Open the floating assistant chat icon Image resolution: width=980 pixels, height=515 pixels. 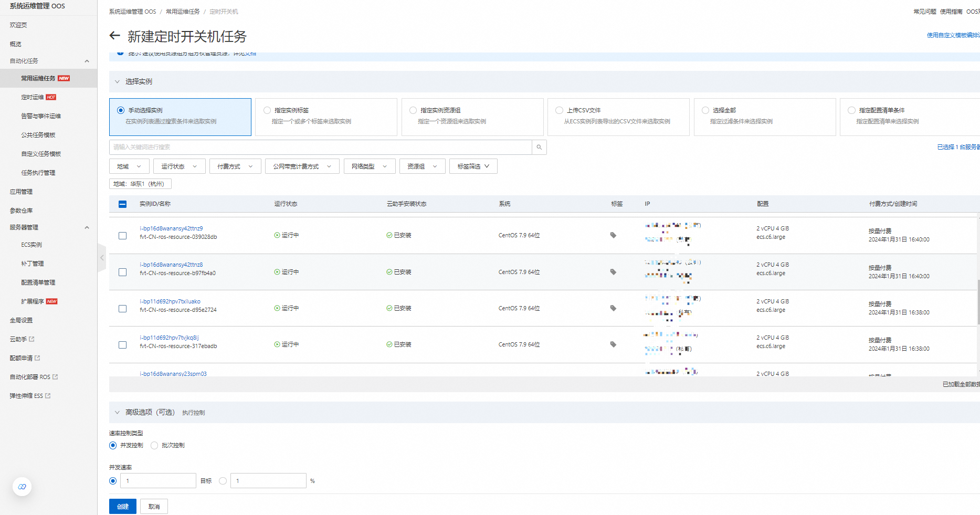[x=22, y=487]
